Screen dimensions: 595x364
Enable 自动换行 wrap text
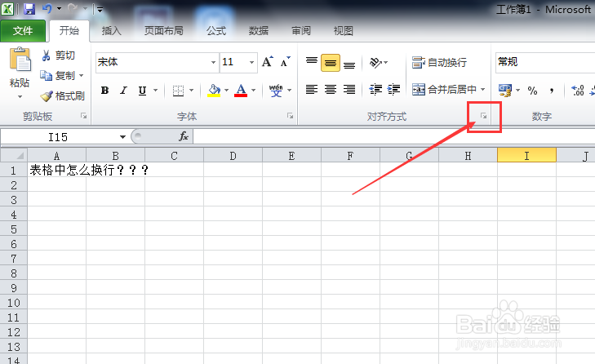439,62
